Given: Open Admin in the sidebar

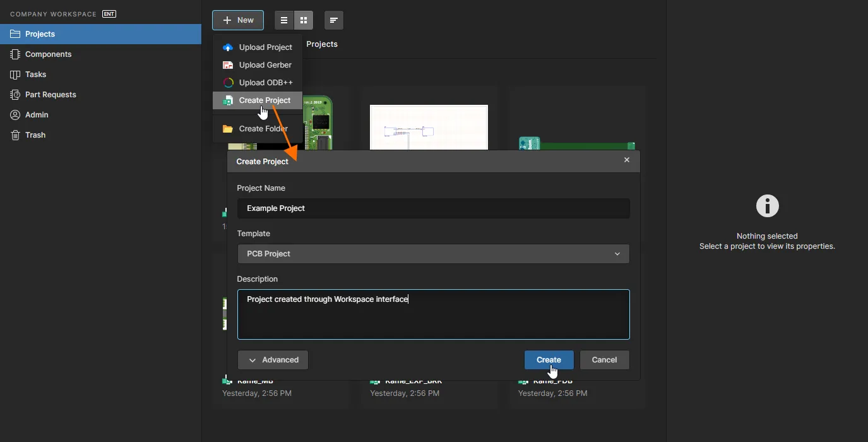Looking at the screenshot, I should [x=100, y=115].
